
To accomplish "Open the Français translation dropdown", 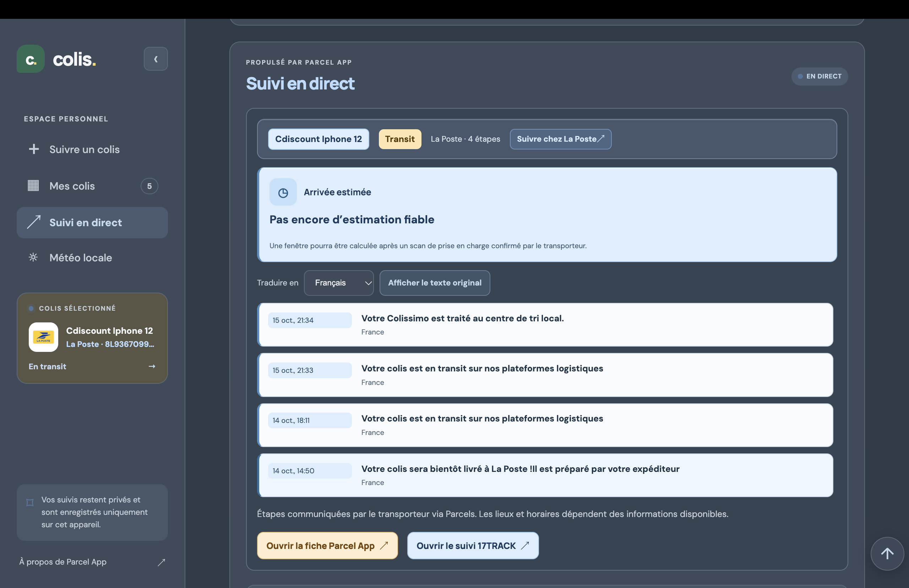I will [x=339, y=283].
